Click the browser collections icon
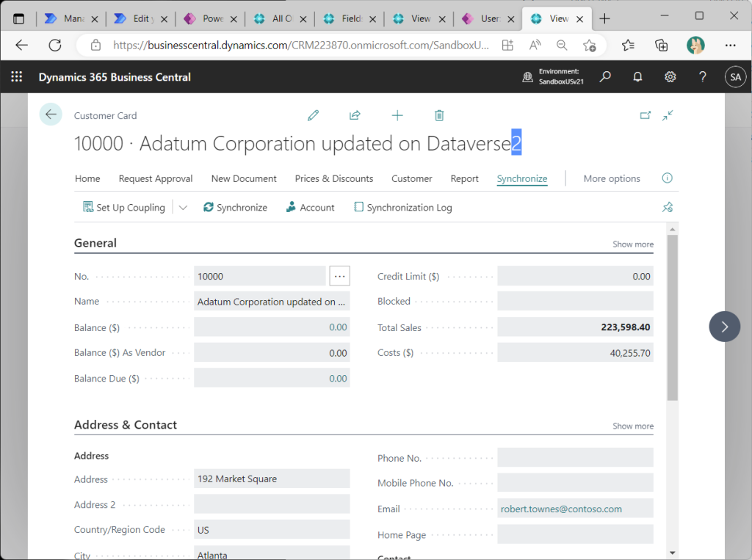This screenshot has width=752, height=560. (662, 45)
